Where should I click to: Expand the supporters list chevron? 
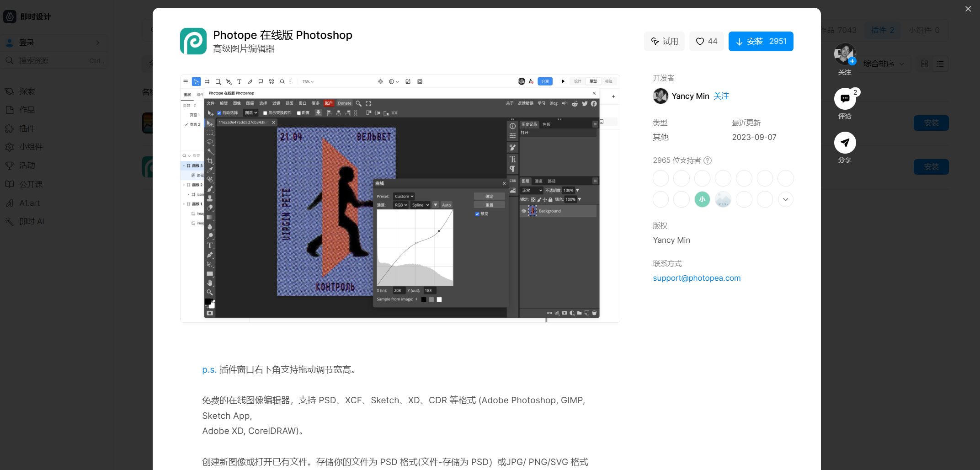coord(786,199)
